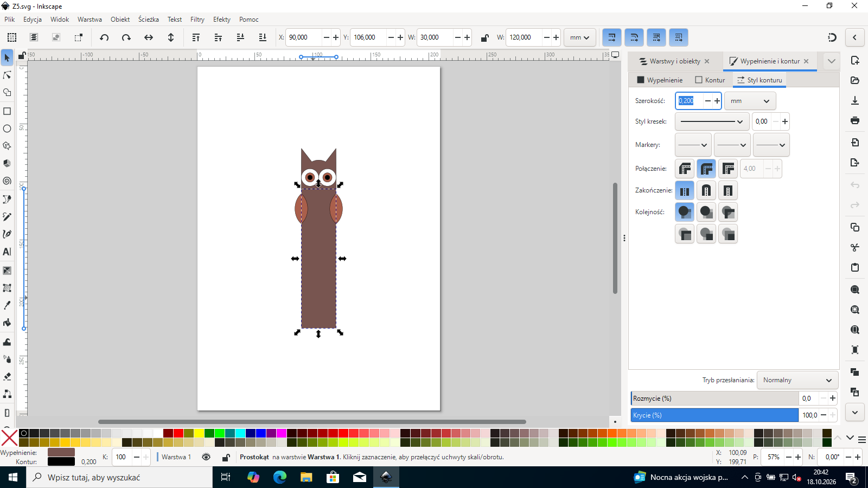Click the Cut icon in command bar

[x=855, y=247]
